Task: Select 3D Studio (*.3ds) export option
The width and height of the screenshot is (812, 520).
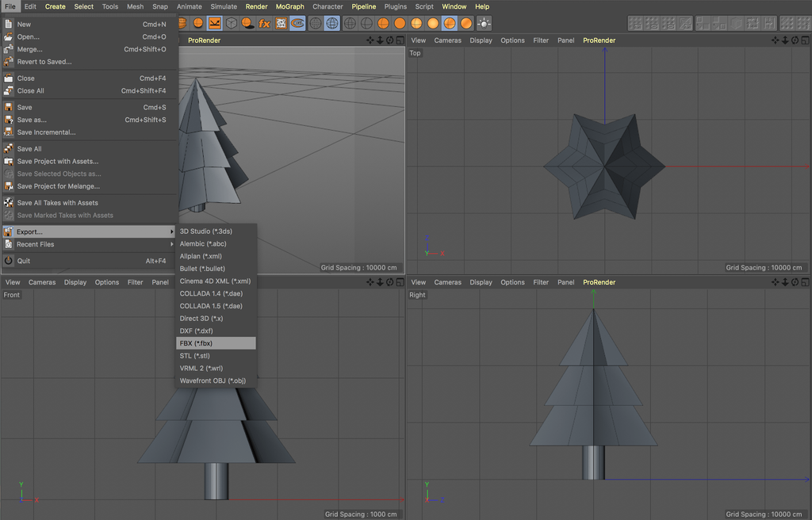Action: click(216, 231)
